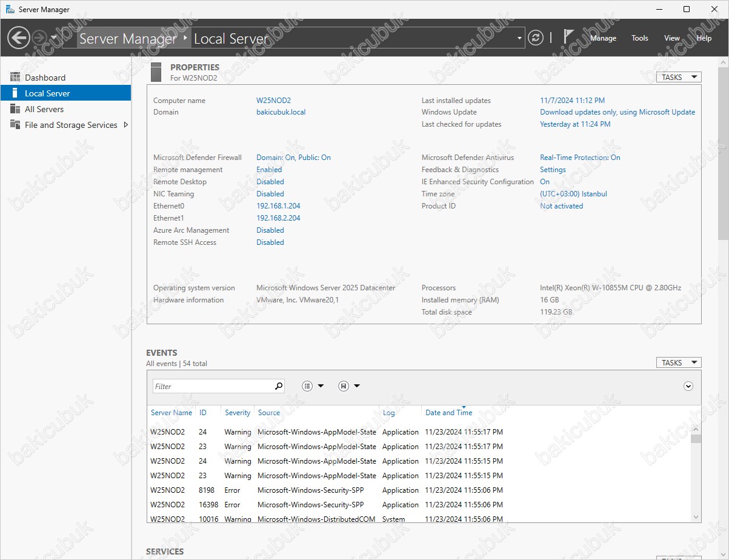Open Ethernet0 address 192.168.1.204

tap(278, 206)
